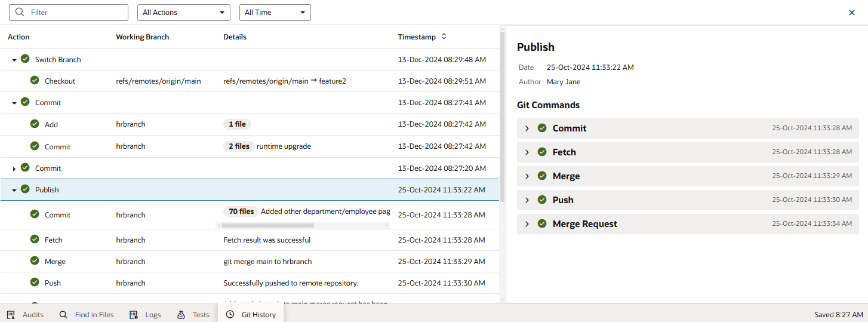Click the '2 files' badge
This screenshot has height=322, width=868.
click(239, 146)
